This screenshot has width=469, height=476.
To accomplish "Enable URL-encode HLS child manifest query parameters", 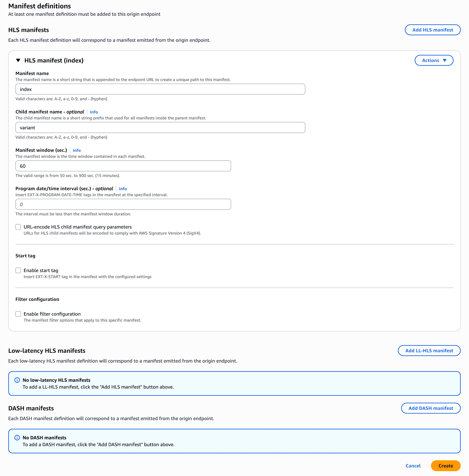I will [x=18, y=227].
